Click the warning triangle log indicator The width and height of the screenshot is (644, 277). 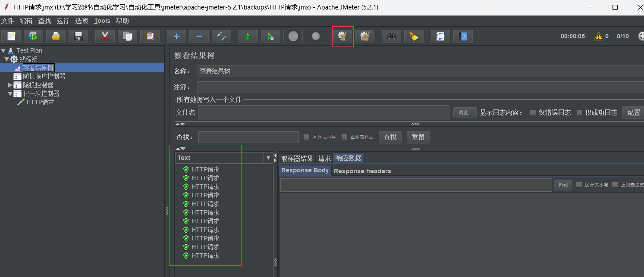pyautogui.click(x=598, y=36)
